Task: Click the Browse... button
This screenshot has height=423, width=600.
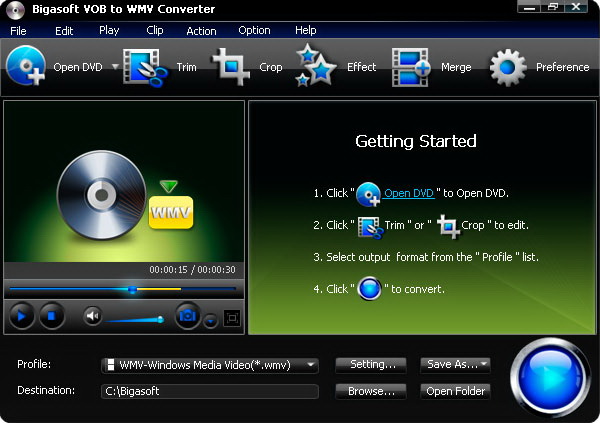Action: [371, 391]
